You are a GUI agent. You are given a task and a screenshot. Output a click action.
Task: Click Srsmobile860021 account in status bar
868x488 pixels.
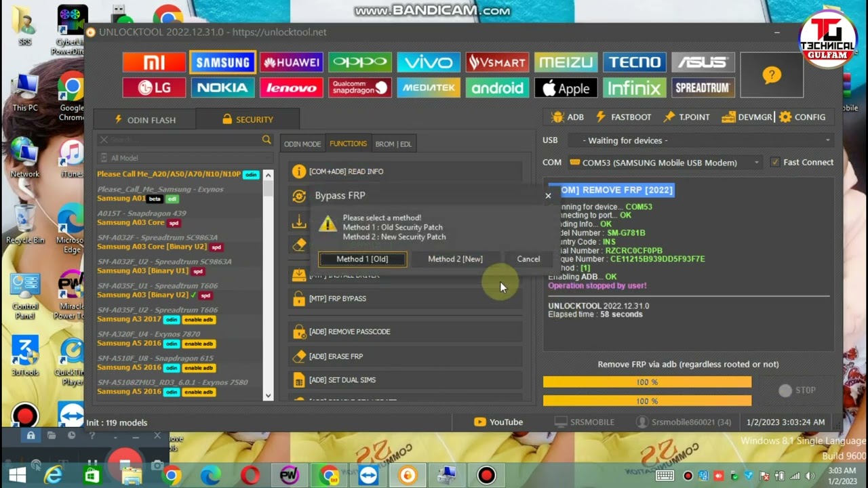684,422
